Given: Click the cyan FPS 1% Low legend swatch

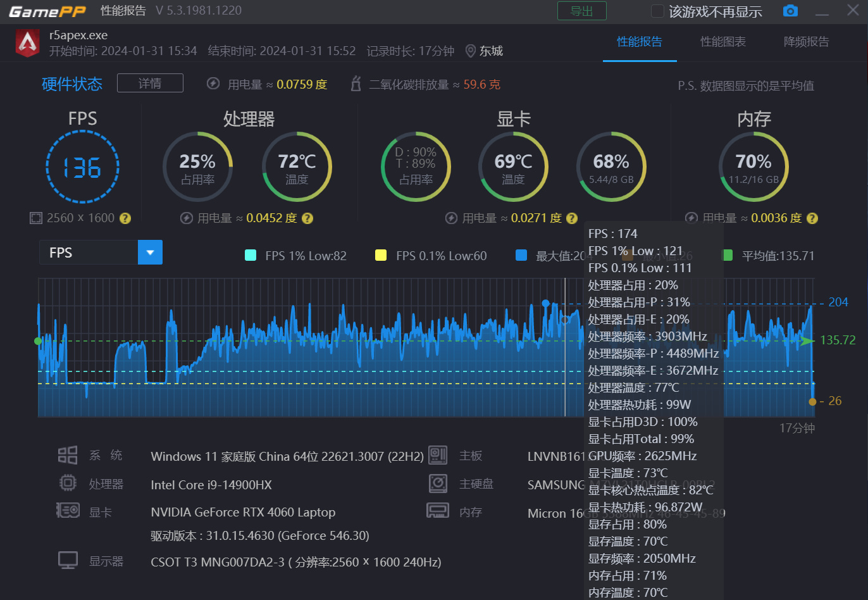Looking at the screenshot, I should 251,255.
